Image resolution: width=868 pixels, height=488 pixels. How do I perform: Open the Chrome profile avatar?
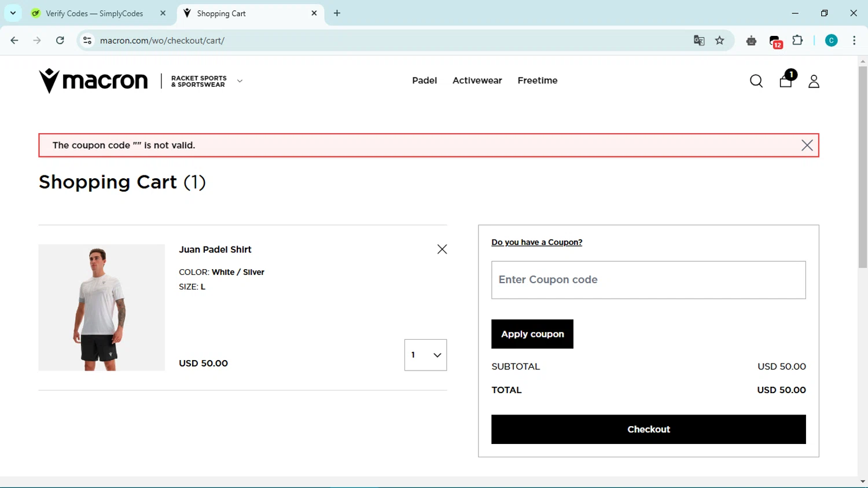click(832, 41)
